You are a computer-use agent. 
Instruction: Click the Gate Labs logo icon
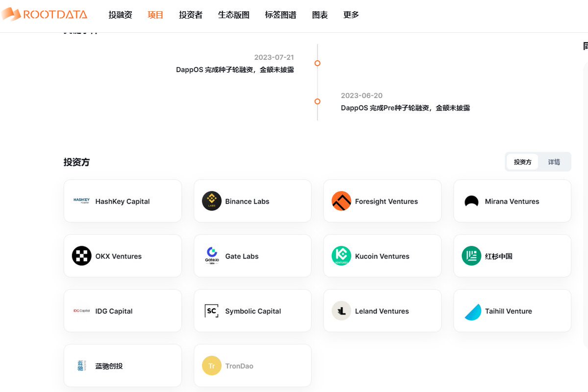(x=212, y=256)
